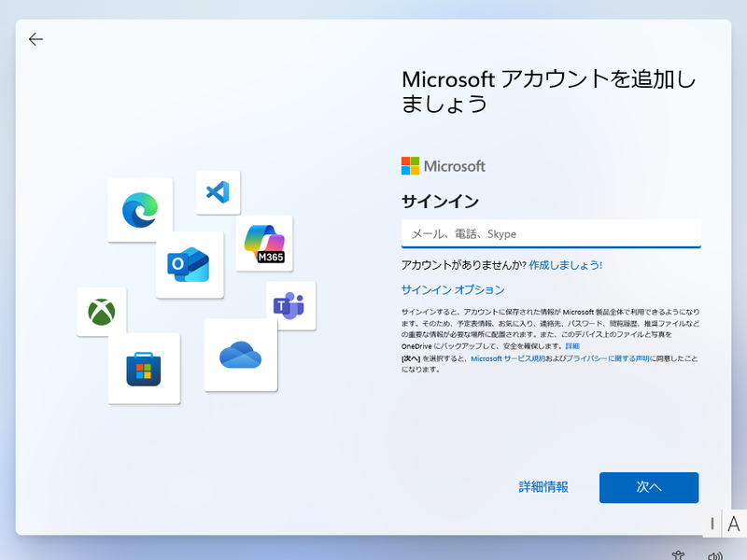Select the Visual Studio Code icon
This screenshot has height=560, width=747.
pos(218,193)
